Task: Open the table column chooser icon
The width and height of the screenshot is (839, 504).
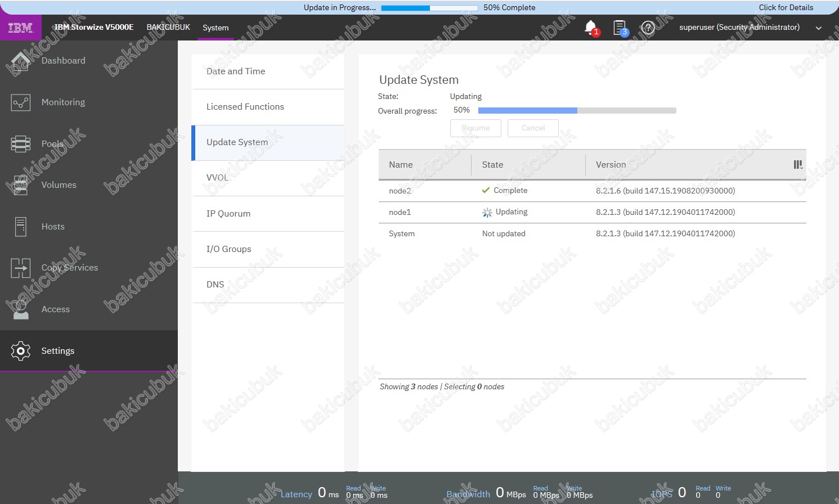Action: [798, 165]
